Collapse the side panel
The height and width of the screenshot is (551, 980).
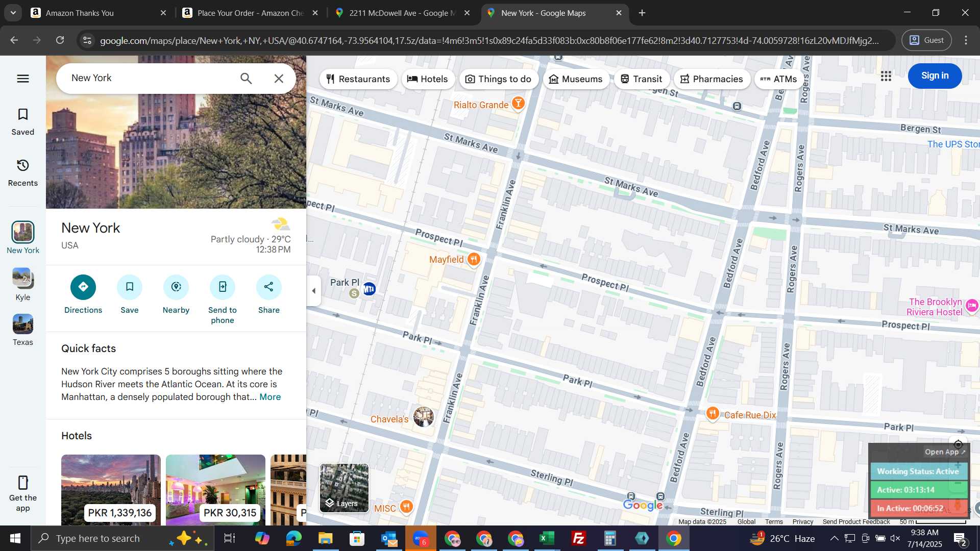pos(313,291)
